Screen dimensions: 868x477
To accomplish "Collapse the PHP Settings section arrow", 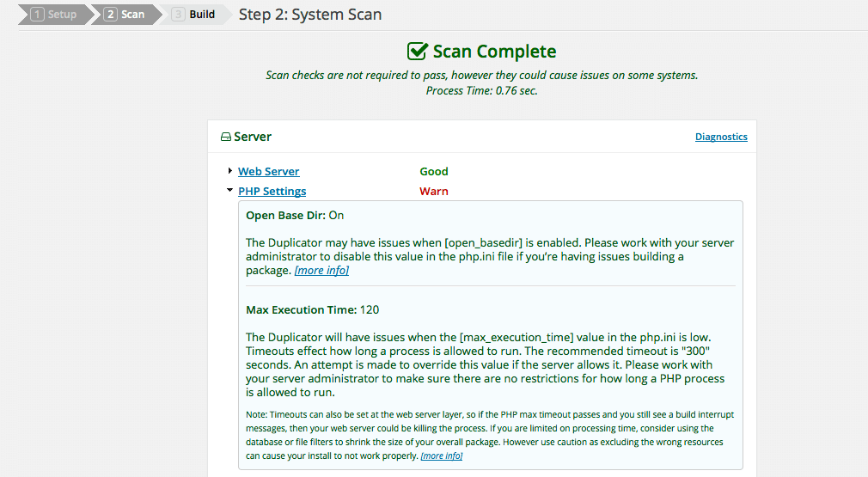I will [x=229, y=190].
